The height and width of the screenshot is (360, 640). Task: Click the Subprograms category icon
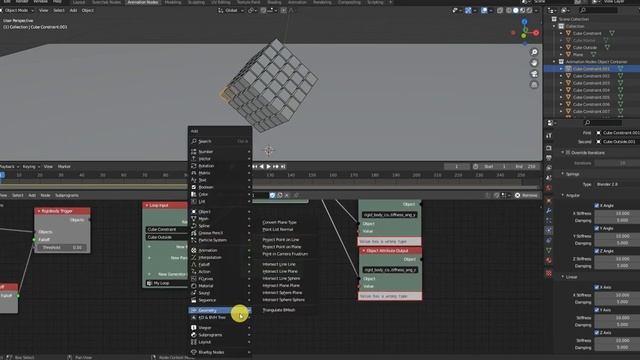(194, 335)
